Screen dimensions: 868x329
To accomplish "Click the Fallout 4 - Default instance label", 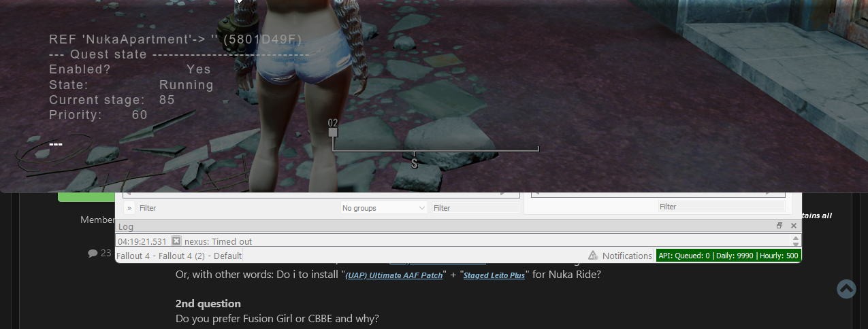I will pyautogui.click(x=179, y=256).
